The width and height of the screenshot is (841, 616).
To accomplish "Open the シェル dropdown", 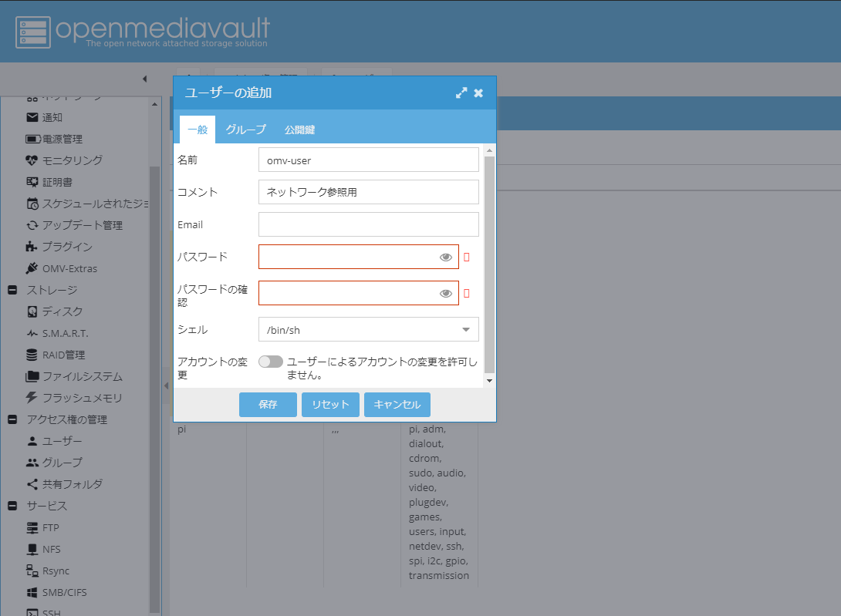I will pyautogui.click(x=466, y=330).
